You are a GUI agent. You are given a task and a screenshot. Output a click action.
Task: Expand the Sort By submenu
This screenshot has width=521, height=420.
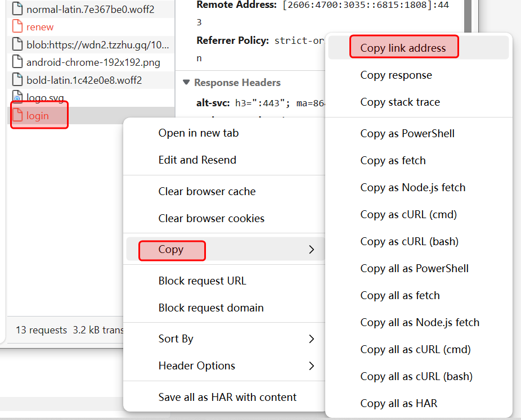312,339
